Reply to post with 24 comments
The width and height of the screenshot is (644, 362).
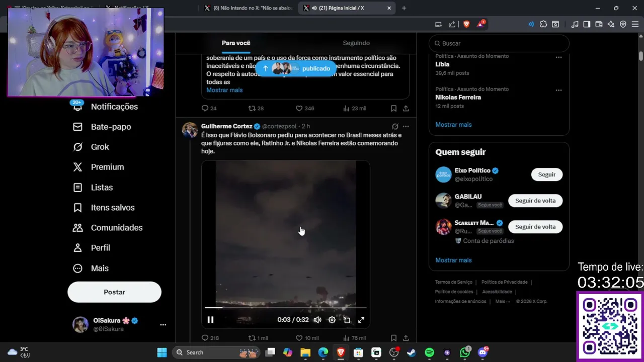pos(209,108)
